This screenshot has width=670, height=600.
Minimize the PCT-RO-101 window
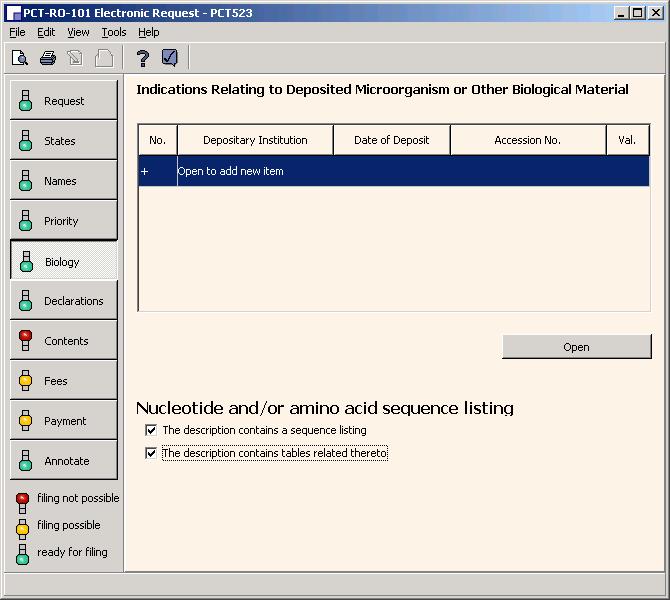(x=621, y=13)
